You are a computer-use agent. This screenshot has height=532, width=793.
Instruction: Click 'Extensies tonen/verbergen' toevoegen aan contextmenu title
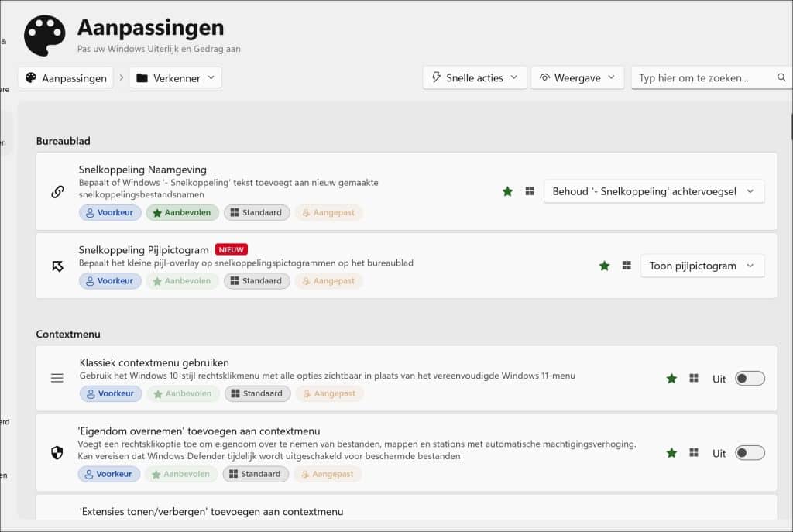click(211, 511)
